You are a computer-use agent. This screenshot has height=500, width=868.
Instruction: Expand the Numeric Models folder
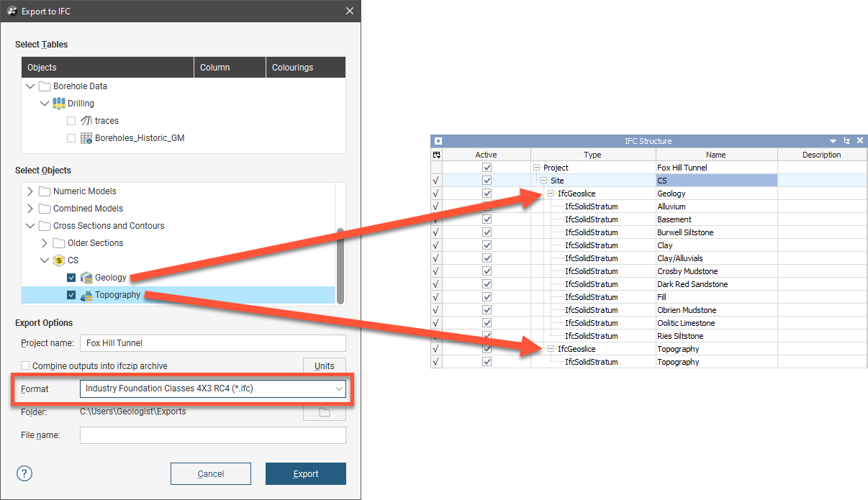click(30, 191)
